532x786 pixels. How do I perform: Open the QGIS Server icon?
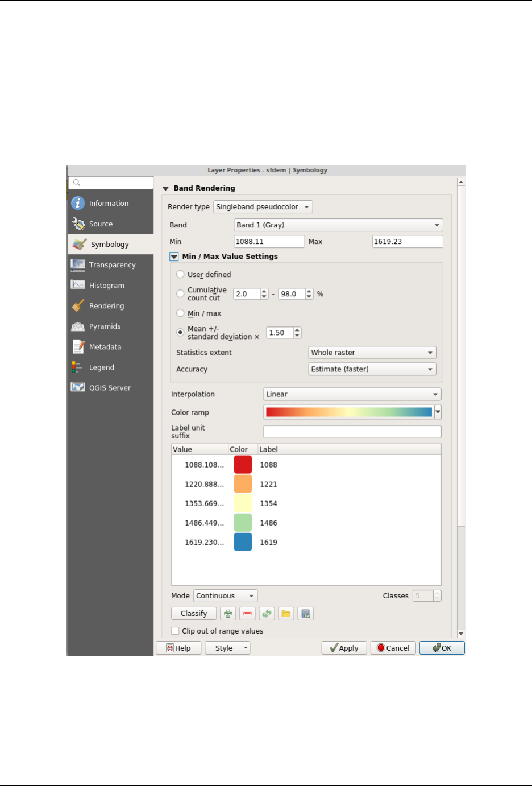(78, 387)
